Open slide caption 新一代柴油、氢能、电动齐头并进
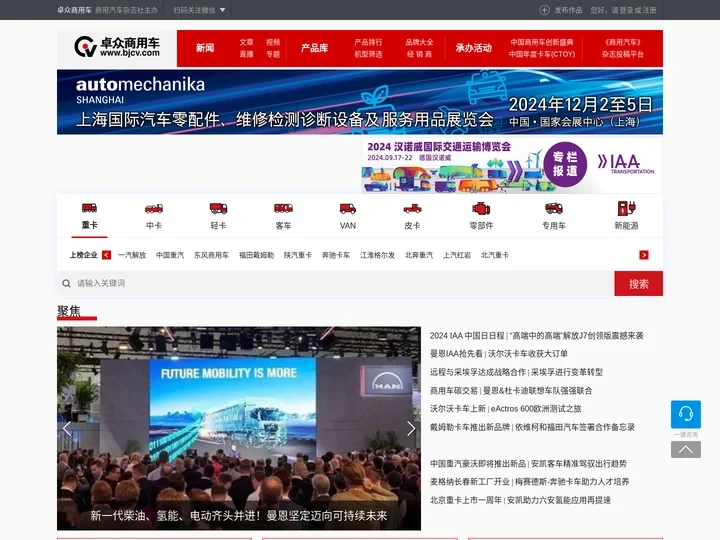 [239, 516]
